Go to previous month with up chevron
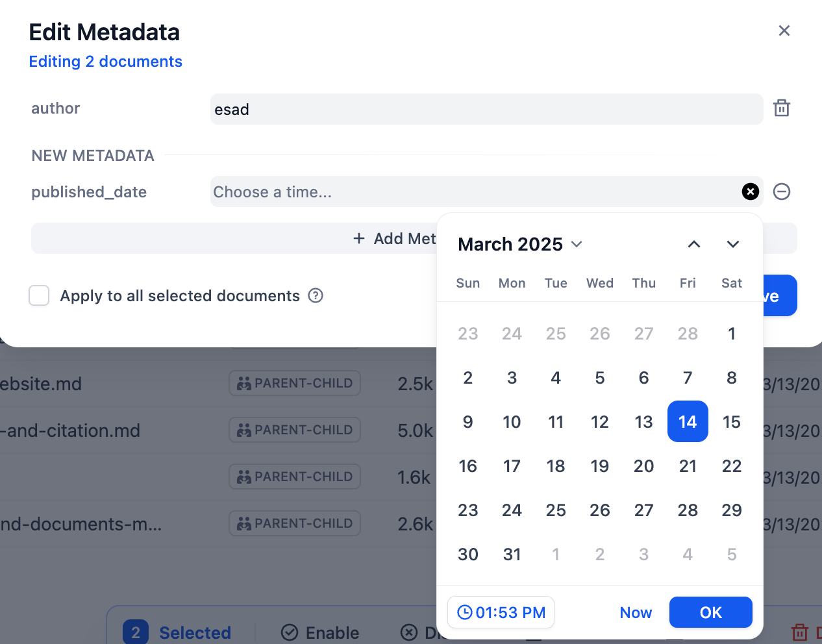Image resolution: width=822 pixels, height=644 pixels. [694, 244]
